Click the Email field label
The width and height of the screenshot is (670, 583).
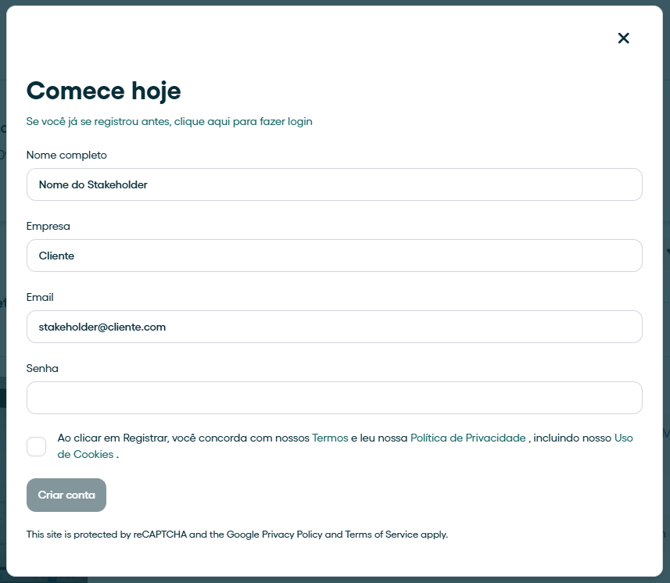click(40, 297)
